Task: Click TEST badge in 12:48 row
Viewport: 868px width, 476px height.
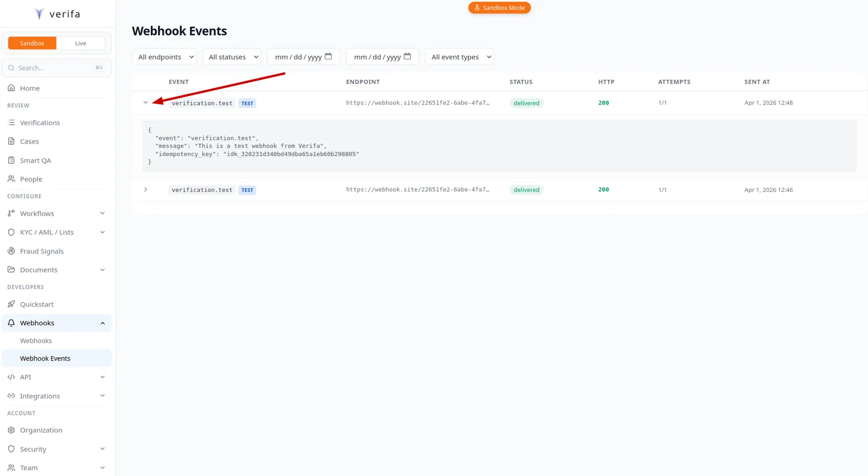Action: coord(247,103)
